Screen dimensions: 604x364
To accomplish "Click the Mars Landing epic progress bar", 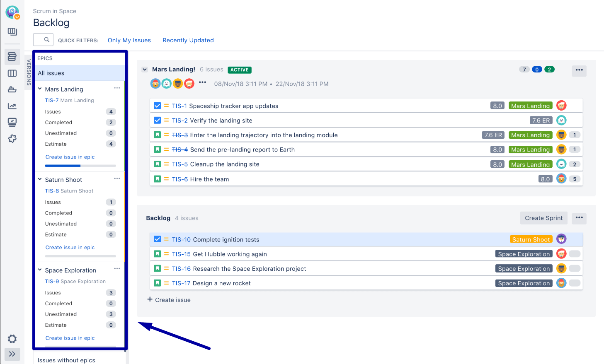I will pos(80,166).
